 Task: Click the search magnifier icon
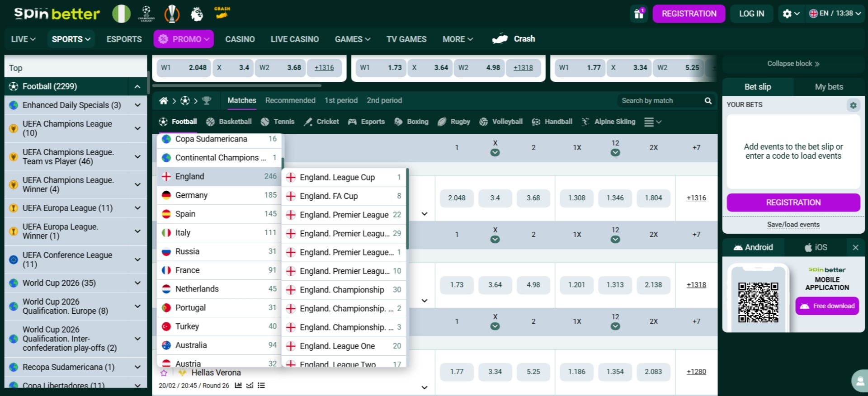pyautogui.click(x=708, y=100)
